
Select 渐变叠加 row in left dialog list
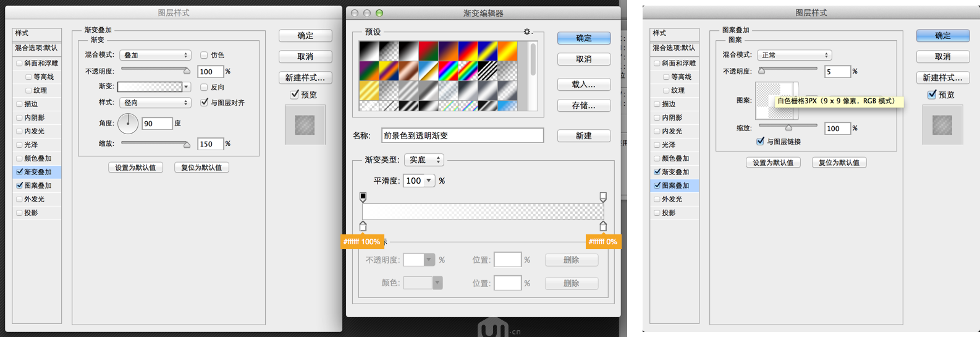[x=37, y=172]
